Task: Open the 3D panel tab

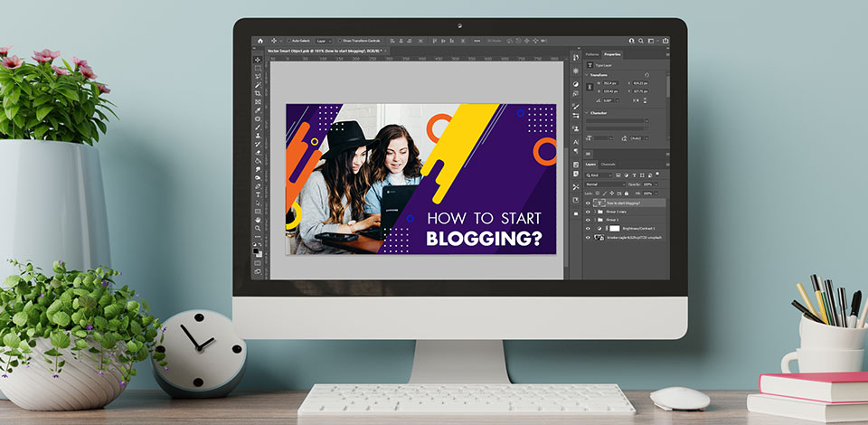Action: point(588,154)
